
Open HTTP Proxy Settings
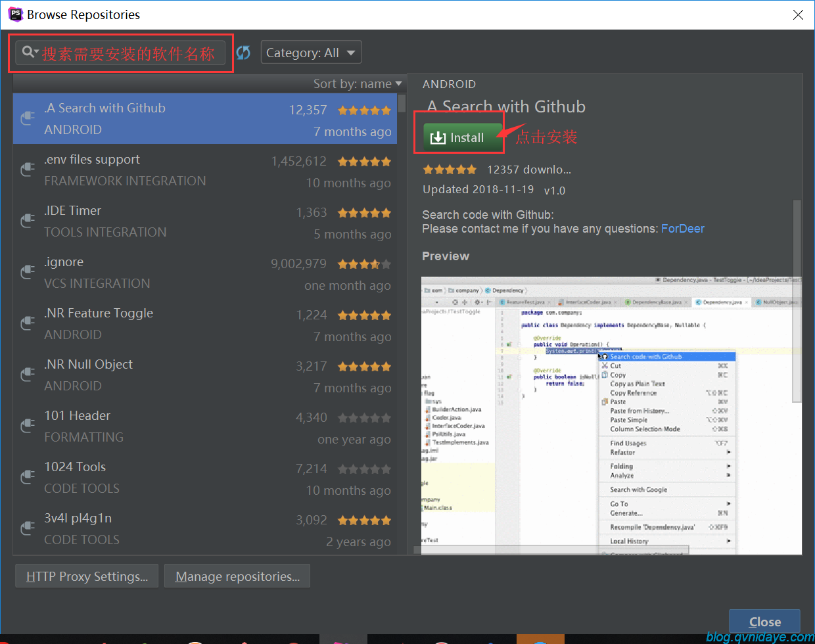pyautogui.click(x=87, y=576)
